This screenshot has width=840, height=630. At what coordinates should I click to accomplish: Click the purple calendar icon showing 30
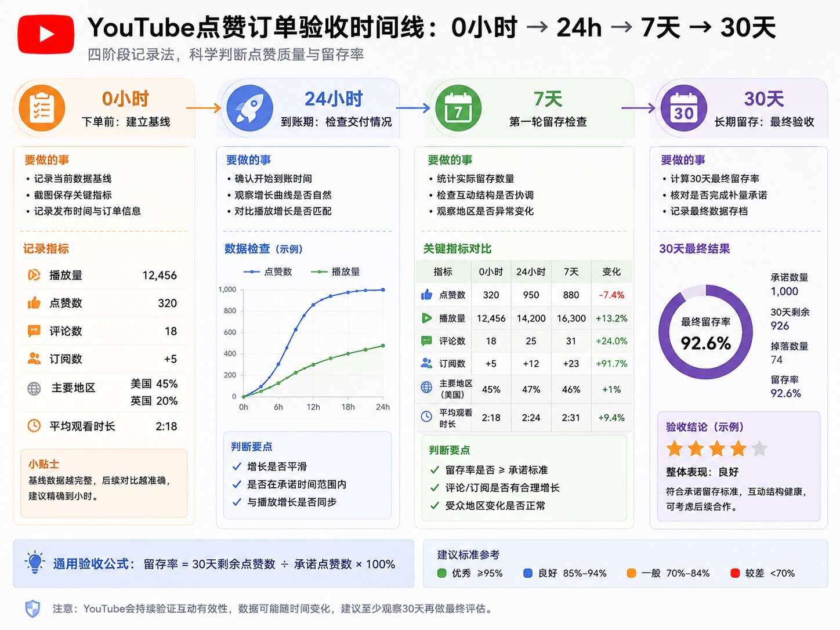(x=683, y=108)
